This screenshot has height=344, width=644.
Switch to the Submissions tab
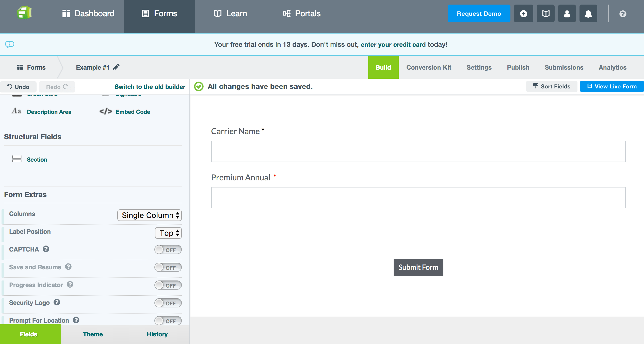(x=564, y=67)
